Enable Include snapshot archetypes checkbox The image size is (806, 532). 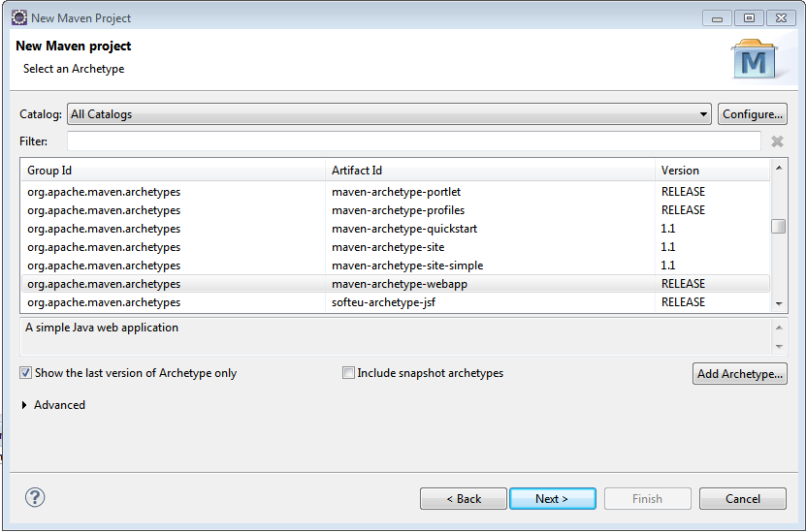[348, 373]
